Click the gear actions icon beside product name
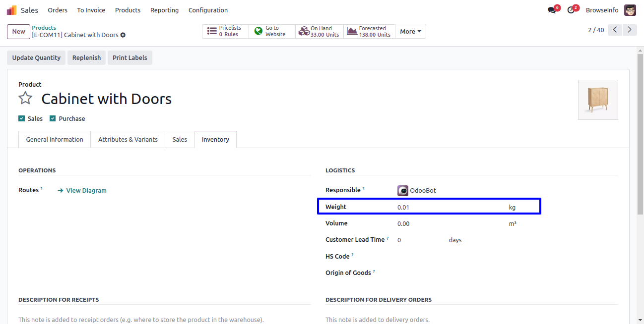 tap(123, 35)
